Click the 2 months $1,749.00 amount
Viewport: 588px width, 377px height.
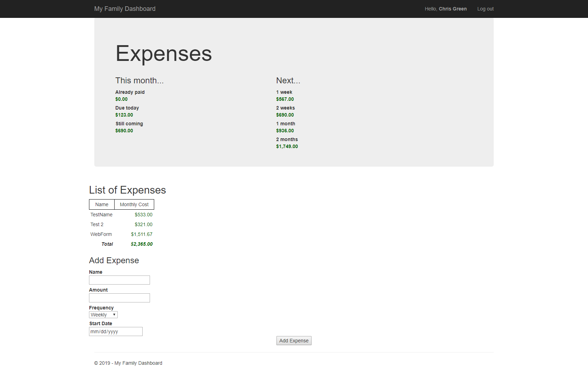tap(287, 146)
